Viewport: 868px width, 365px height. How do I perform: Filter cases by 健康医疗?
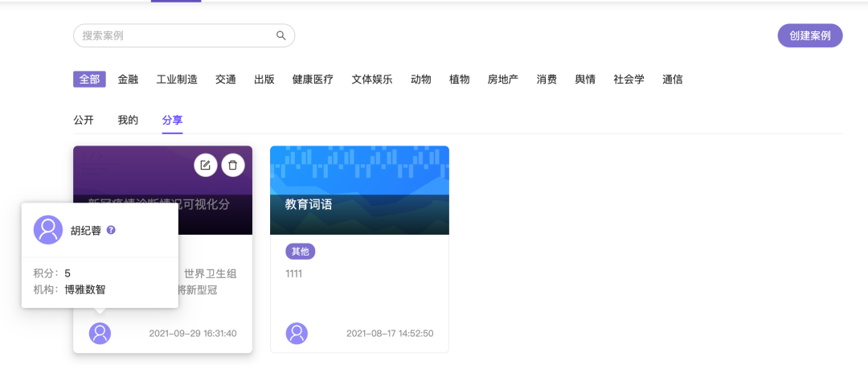click(x=313, y=80)
